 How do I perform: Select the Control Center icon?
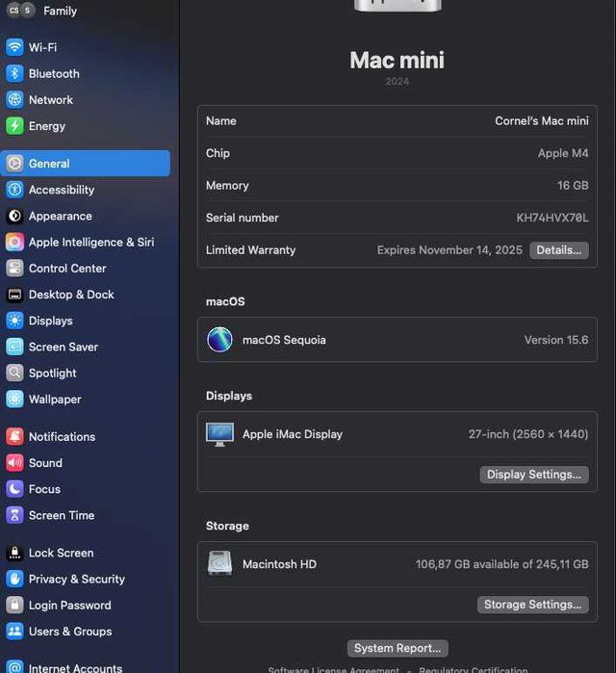[x=14, y=268]
